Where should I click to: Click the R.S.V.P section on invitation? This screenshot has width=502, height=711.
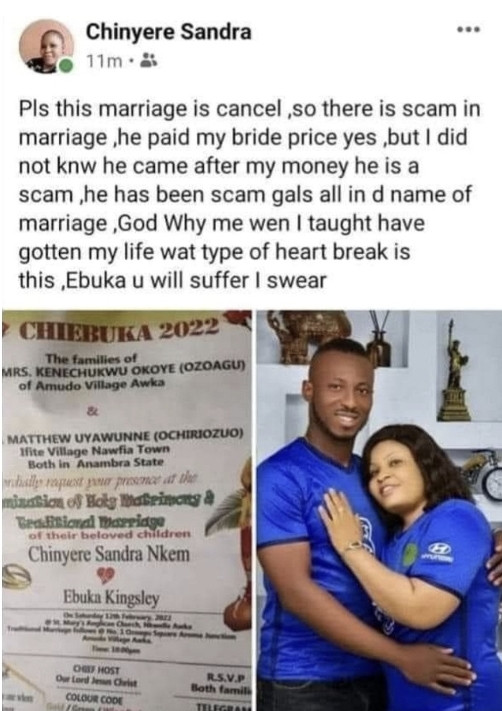[221, 683]
